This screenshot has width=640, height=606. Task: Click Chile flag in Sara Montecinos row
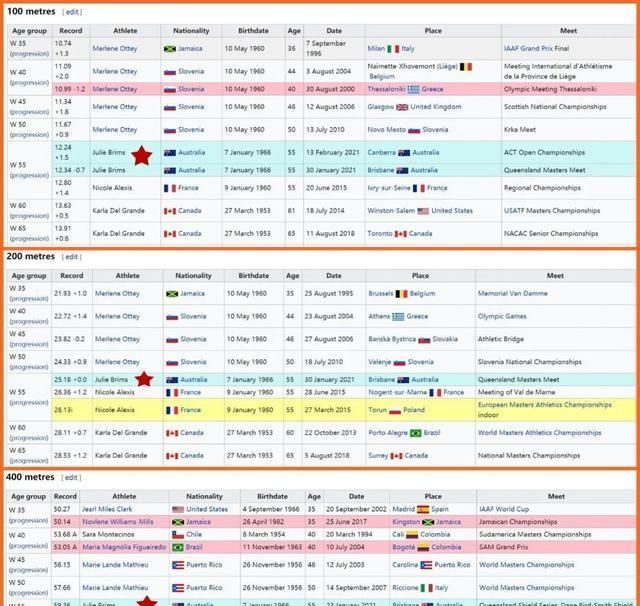178,535
